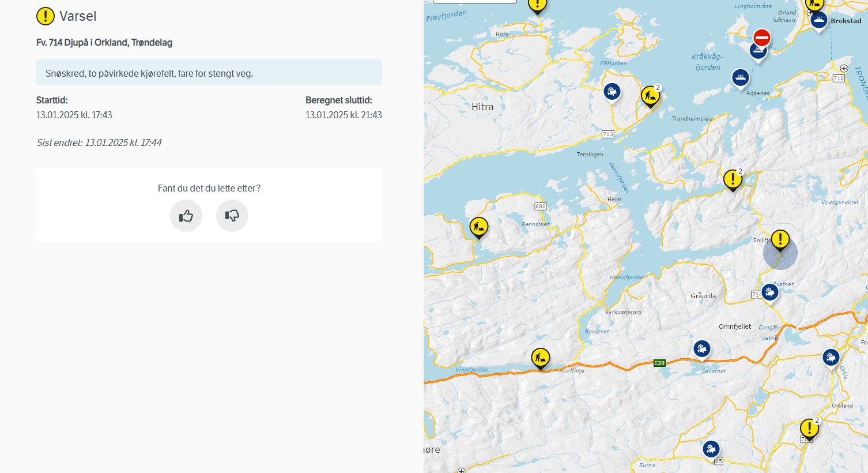
Task: Open the warning marker with badge 2 near Orkland
Action: click(x=809, y=429)
